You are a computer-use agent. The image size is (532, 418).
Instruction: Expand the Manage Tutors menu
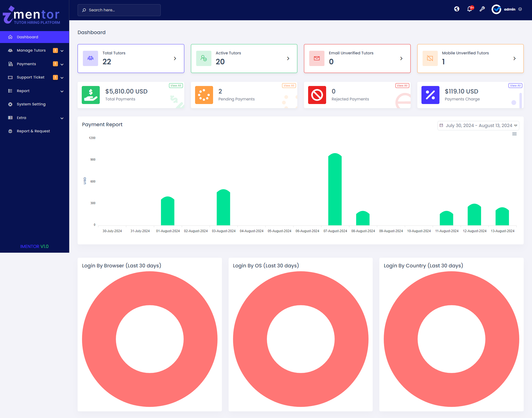62,50
